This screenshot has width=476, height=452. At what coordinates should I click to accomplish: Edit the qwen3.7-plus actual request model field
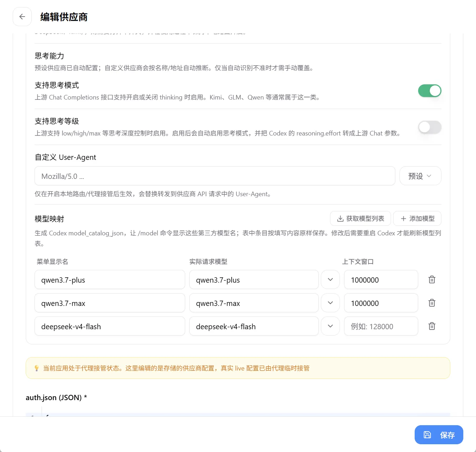coord(254,280)
